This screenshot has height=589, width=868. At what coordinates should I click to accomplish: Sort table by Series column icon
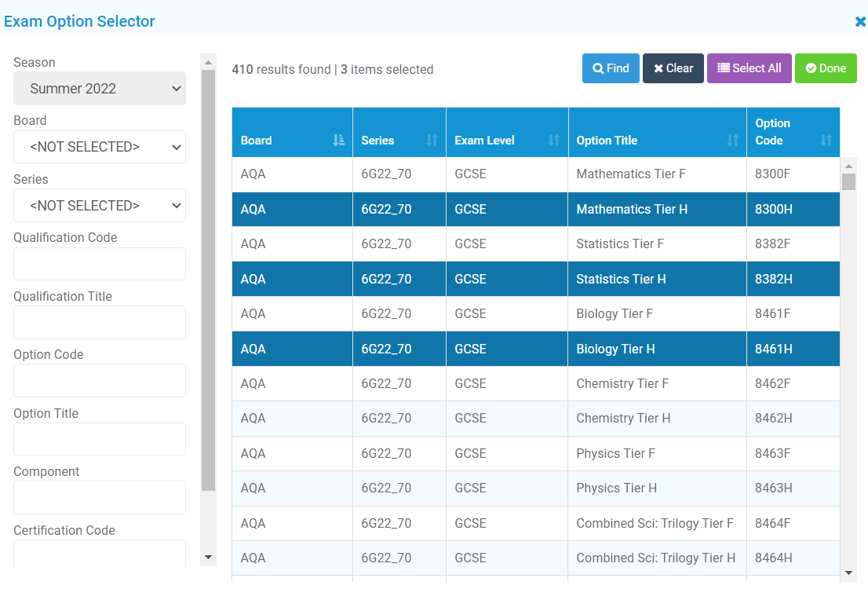click(x=432, y=141)
